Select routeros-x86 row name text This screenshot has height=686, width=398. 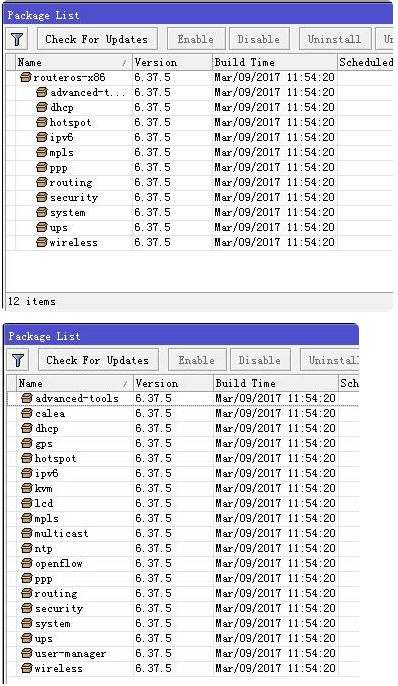tap(69, 77)
